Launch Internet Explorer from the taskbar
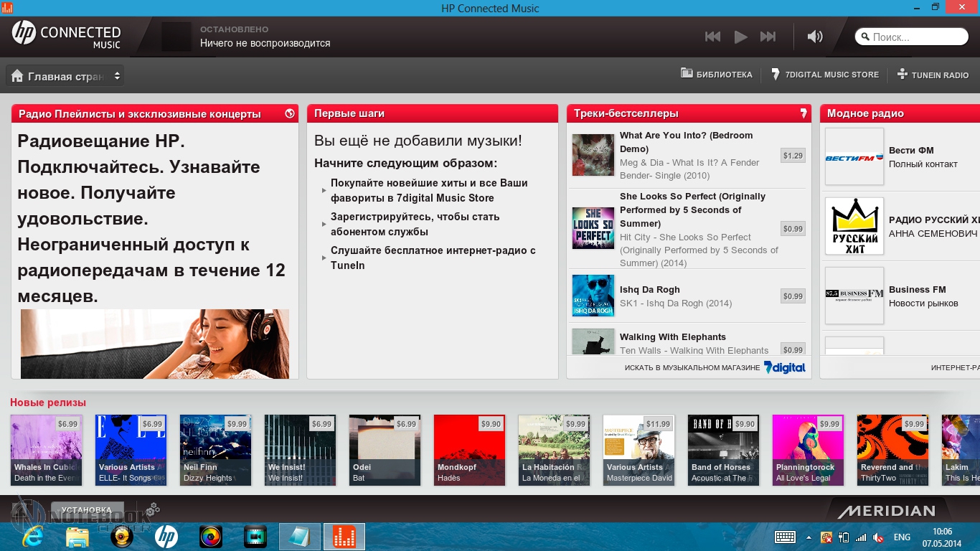Image resolution: width=980 pixels, height=551 pixels. [x=32, y=537]
